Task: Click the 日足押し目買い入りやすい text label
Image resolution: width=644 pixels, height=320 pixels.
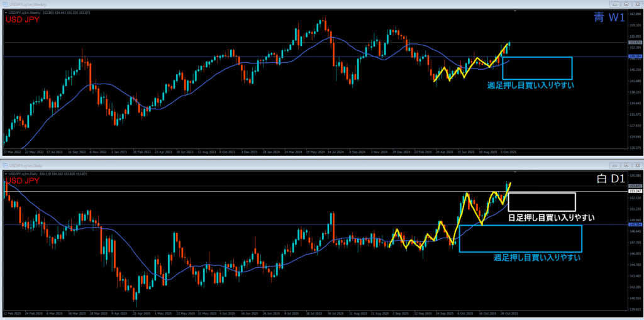Action: (x=551, y=218)
